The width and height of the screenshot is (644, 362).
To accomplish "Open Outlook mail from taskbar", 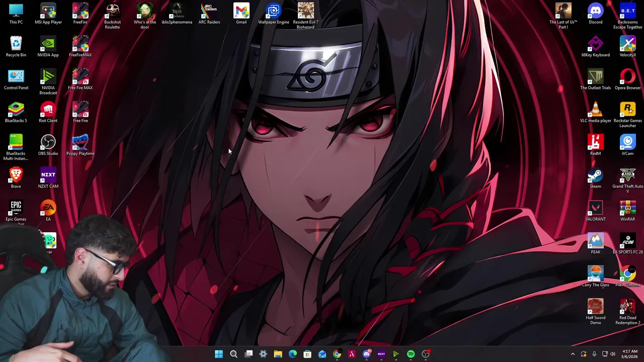I will [322, 354].
